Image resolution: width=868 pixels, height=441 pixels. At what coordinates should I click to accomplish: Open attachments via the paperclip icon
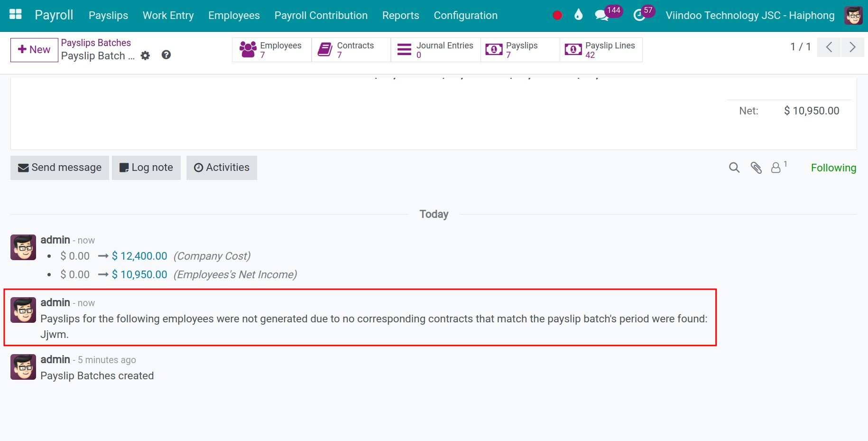tap(756, 168)
